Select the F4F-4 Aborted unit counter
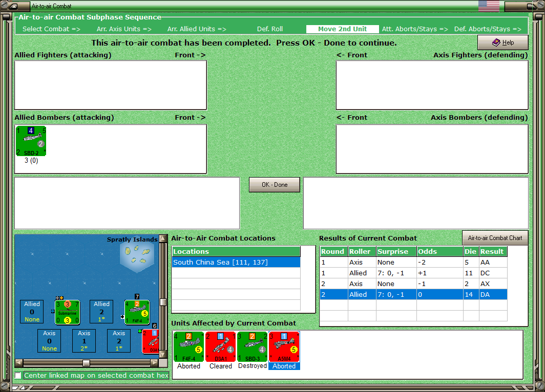 click(188, 346)
